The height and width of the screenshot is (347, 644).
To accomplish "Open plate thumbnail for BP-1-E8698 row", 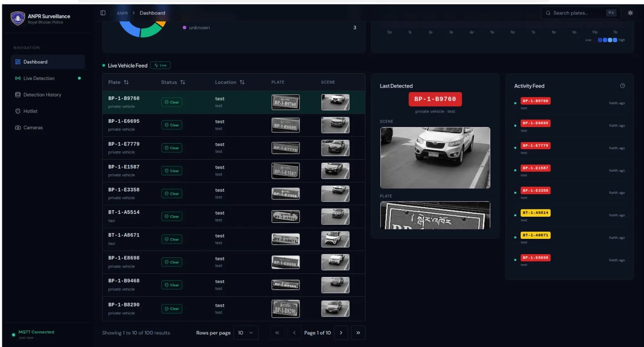I will click(x=286, y=262).
